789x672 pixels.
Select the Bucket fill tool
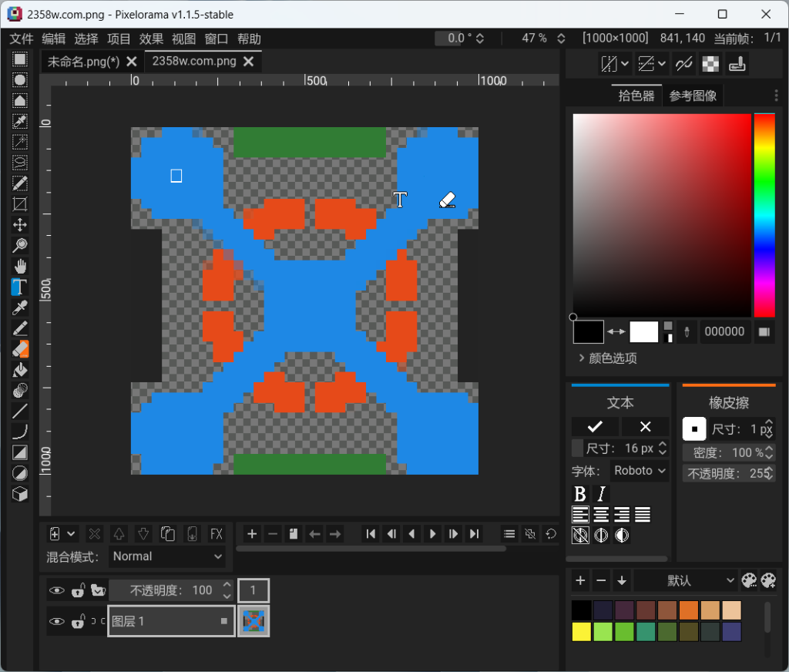point(19,369)
